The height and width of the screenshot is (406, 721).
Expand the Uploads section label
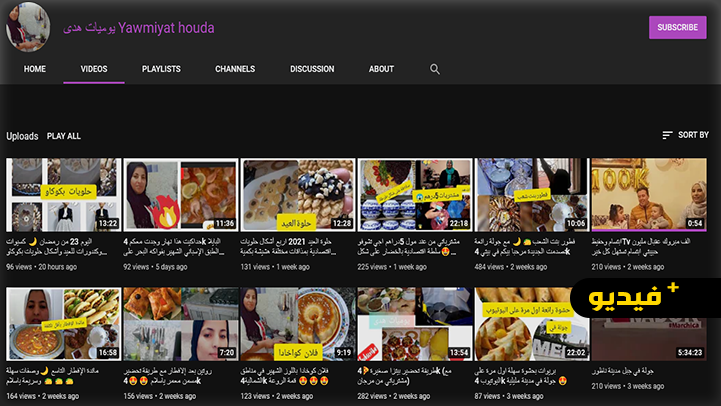click(22, 136)
